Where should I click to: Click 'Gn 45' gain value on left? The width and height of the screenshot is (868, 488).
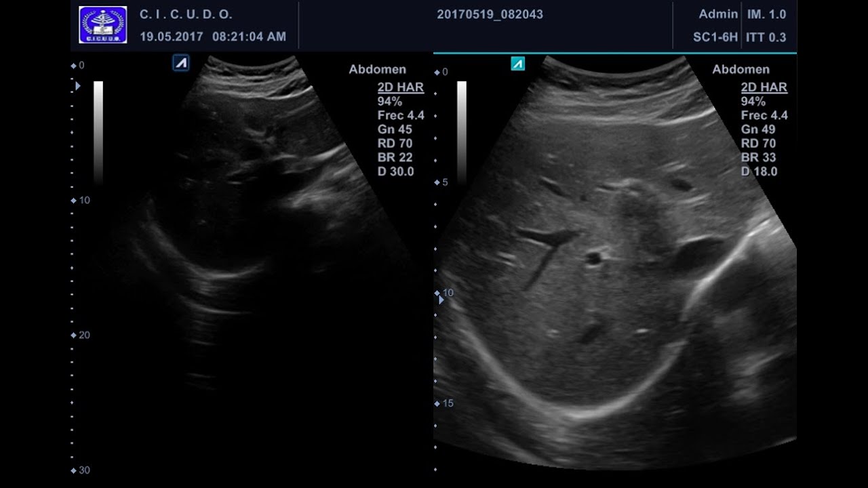395,129
